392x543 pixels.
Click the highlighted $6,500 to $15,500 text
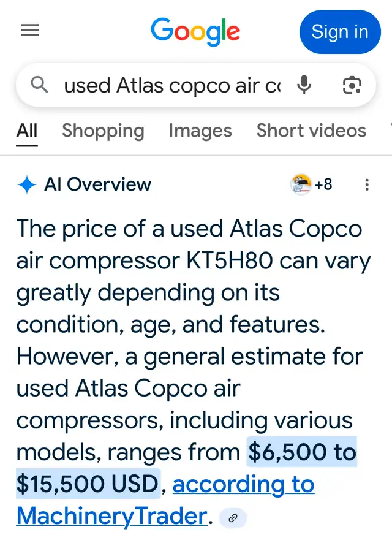click(x=187, y=468)
